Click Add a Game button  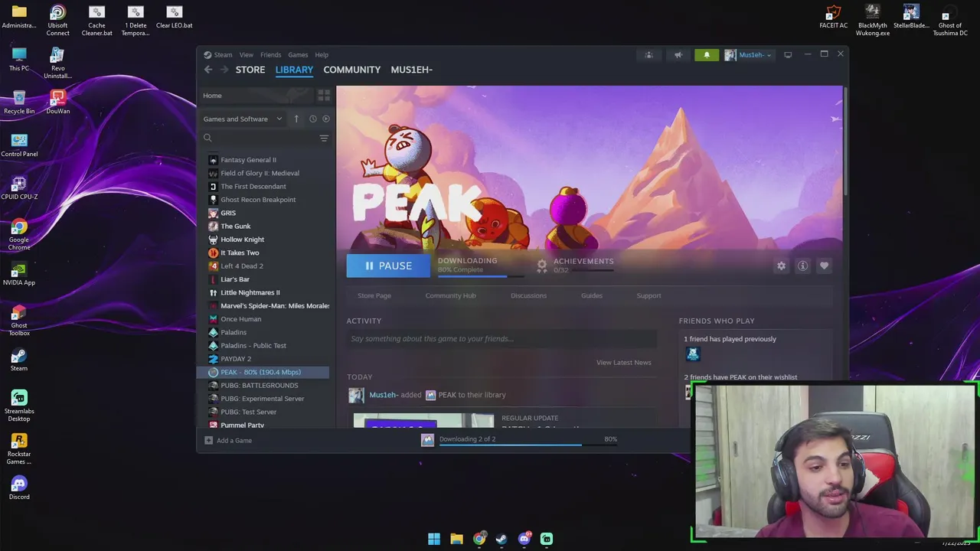tap(228, 440)
